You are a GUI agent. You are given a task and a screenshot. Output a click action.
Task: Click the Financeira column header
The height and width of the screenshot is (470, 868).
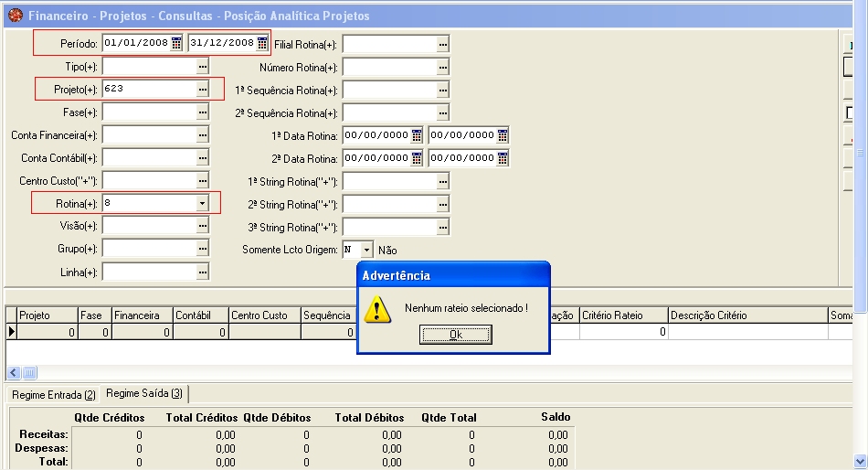[x=143, y=315]
